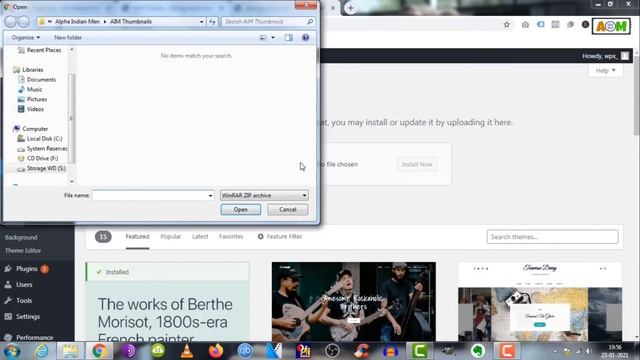The image size is (640, 360).
Task: Open the File name combo dropdown arrow
Action: (x=211, y=196)
